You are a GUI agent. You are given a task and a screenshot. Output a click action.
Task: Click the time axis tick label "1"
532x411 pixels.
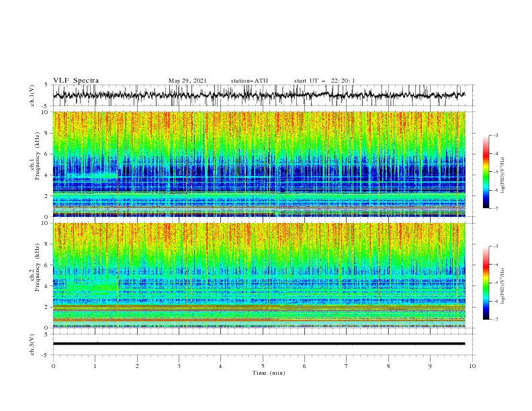[95, 366]
